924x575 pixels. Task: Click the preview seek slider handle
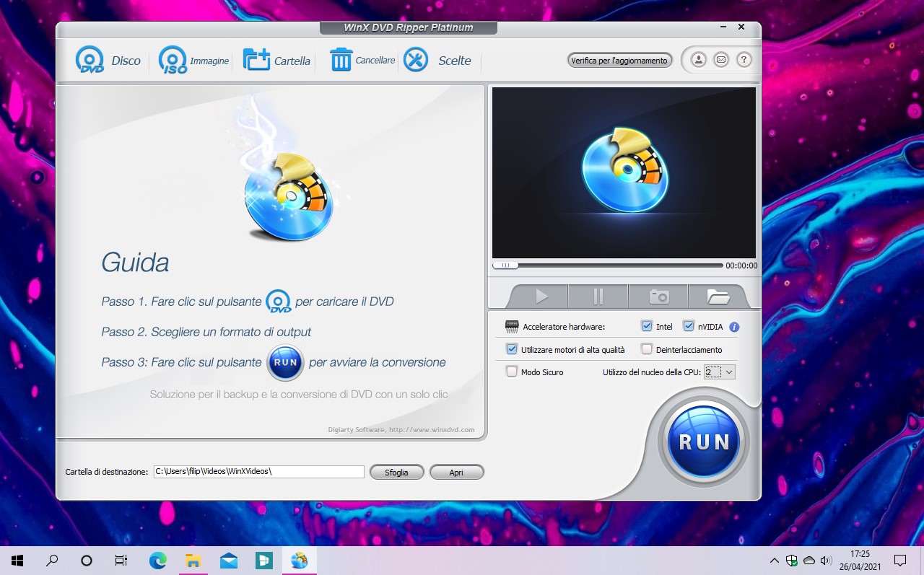505,265
